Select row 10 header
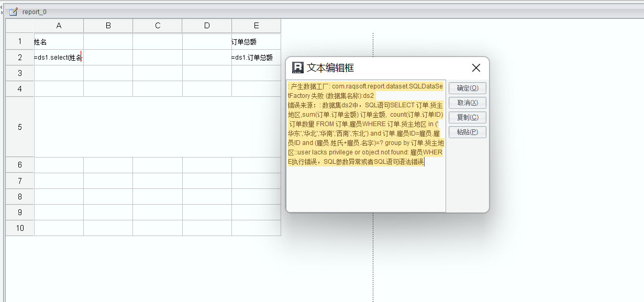Image resolution: width=644 pixels, height=302 pixels. pos(20,228)
